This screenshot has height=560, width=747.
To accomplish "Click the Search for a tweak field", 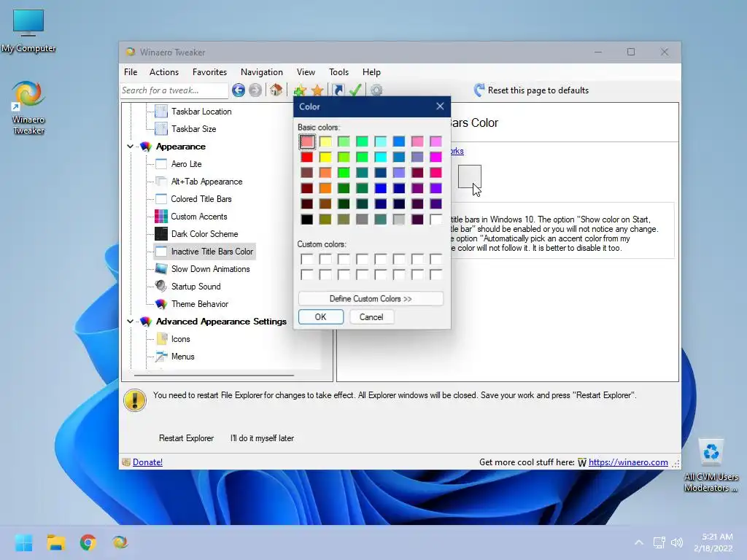I will pyautogui.click(x=174, y=90).
